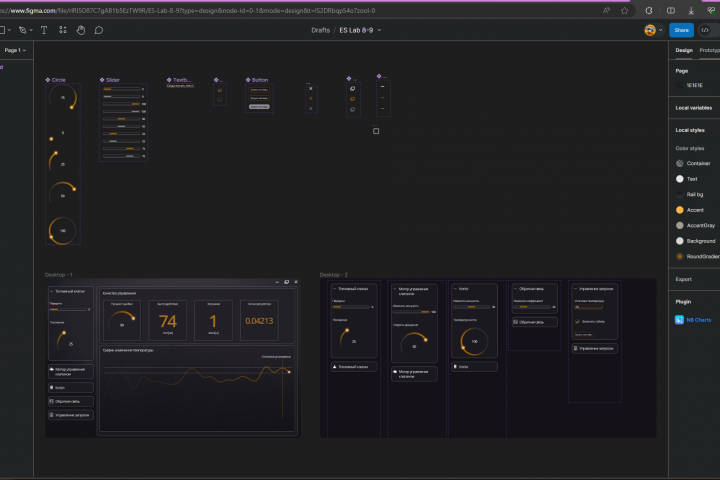Open Local variables section
The image size is (720, 480).
click(693, 108)
